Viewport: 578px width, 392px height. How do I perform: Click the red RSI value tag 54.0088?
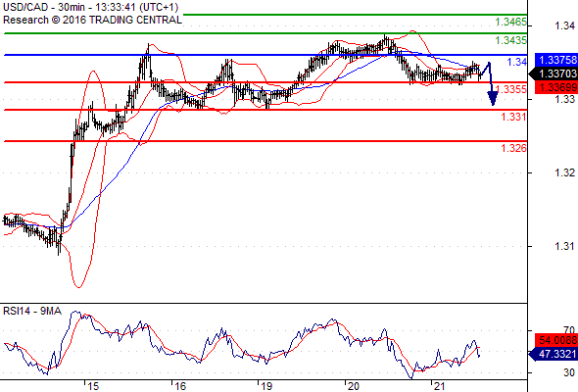click(x=556, y=340)
